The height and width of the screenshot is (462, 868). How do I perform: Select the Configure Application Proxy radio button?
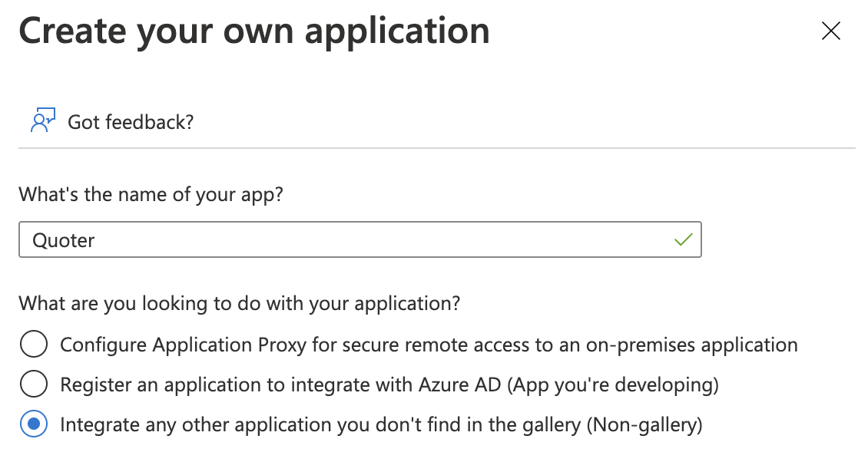[34, 344]
